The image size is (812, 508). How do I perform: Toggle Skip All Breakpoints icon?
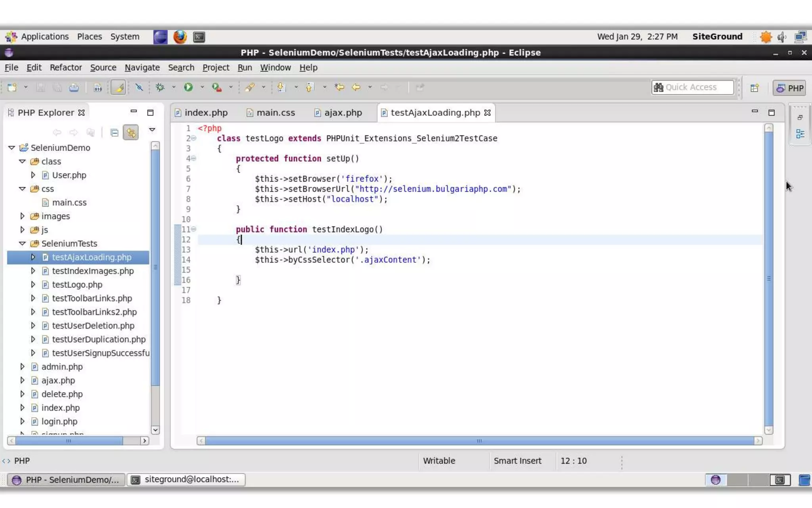coord(139,87)
